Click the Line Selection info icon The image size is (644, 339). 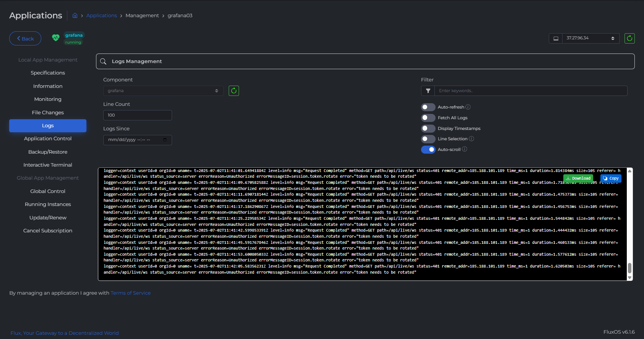coord(472,139)
